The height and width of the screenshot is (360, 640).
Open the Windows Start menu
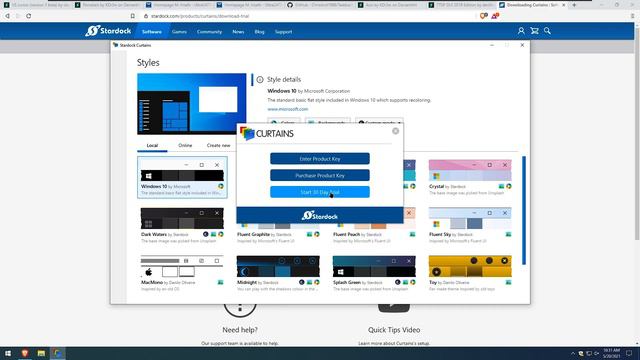click(x=8, y=353)
